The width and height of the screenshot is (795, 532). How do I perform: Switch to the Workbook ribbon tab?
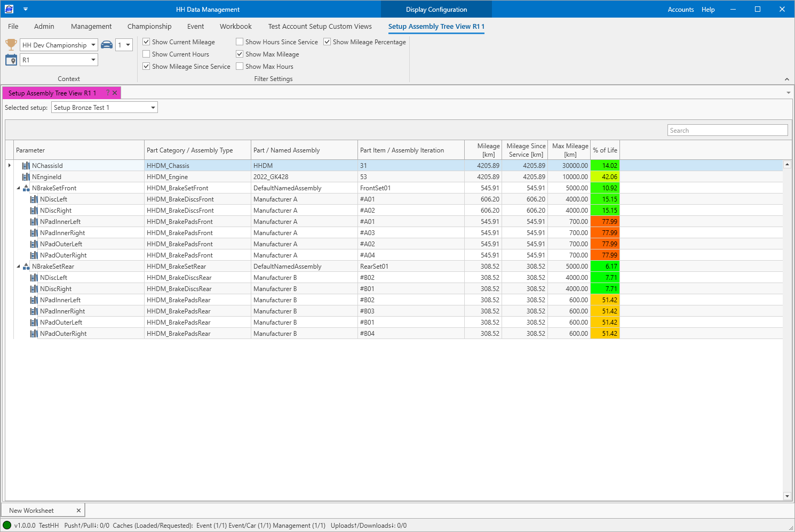click(x=235, y=26)
